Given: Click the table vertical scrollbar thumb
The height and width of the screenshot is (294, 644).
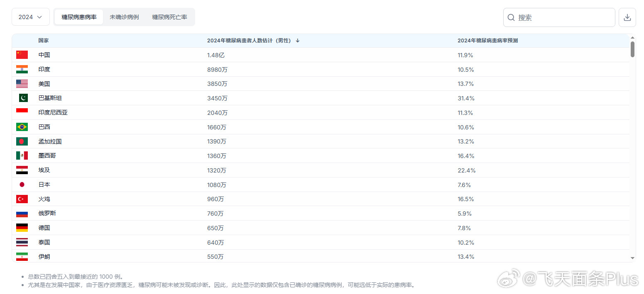Looking at the screenshot, I should [x=633, y=49].
